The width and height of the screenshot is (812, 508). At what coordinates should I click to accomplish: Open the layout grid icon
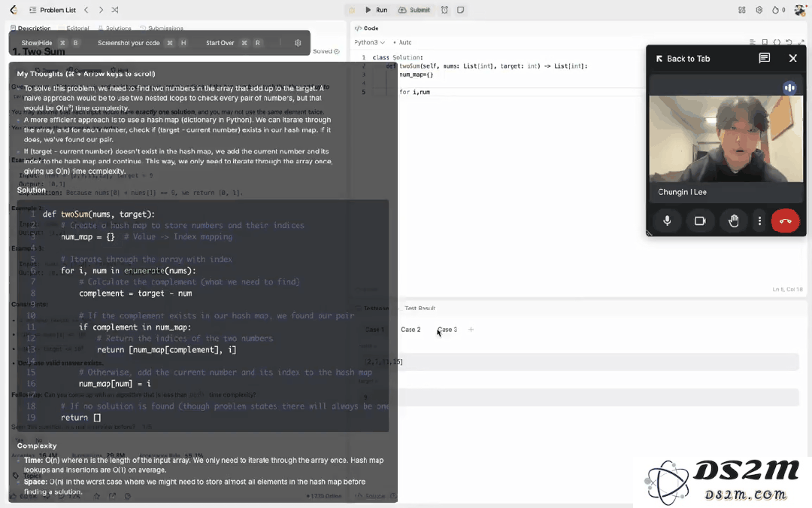point(742,10)
